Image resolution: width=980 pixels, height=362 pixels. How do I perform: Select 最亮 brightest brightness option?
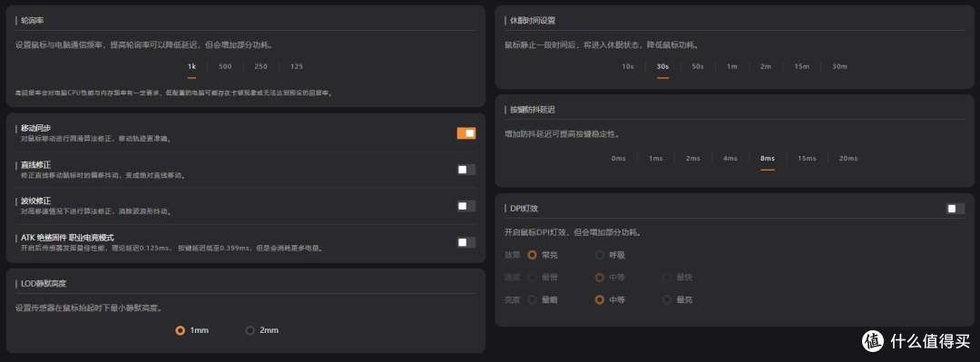[678, 299]
